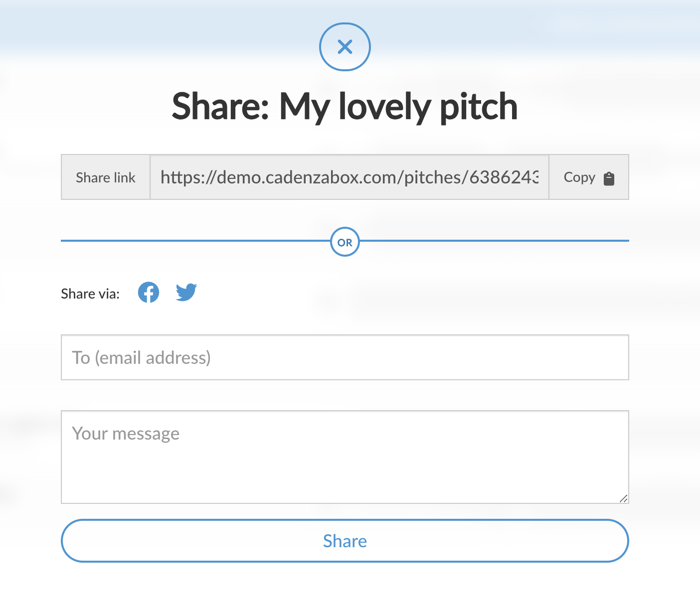Focus the 'To (email address)' field
This screenshot has height=612, width=700.
click(345, 357)
